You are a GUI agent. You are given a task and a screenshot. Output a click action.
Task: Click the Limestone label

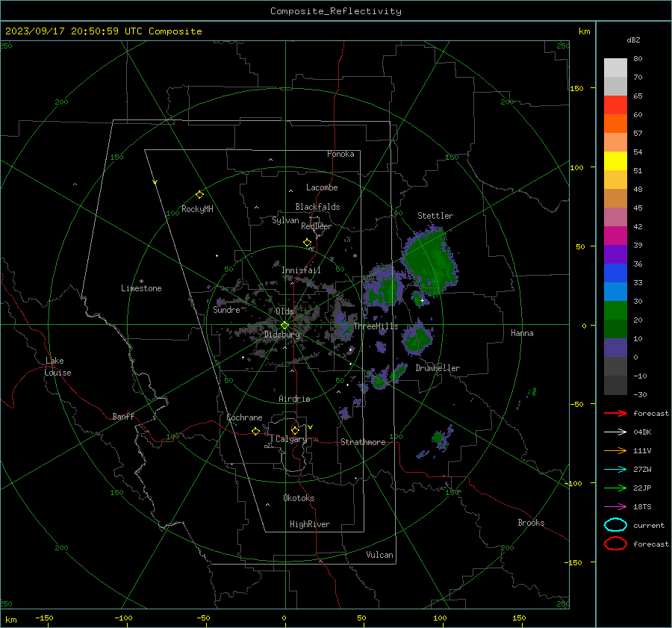[141, 288]
